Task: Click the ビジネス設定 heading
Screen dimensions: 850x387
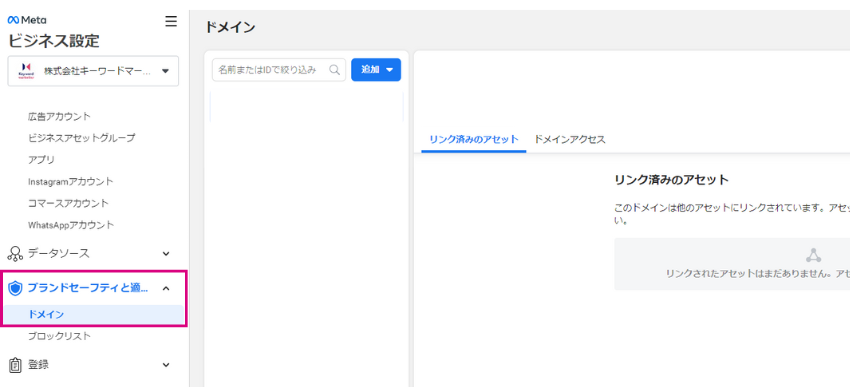Action: coord(54,41)
